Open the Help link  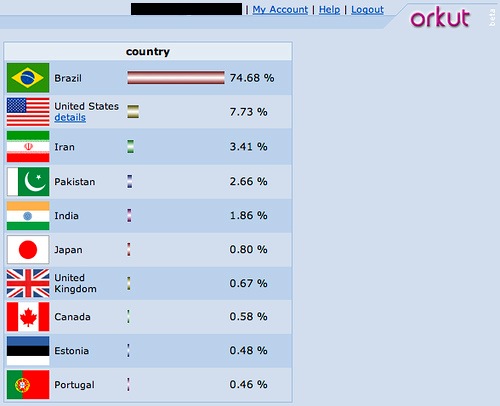pyautogui.click(x=329, y=10)
